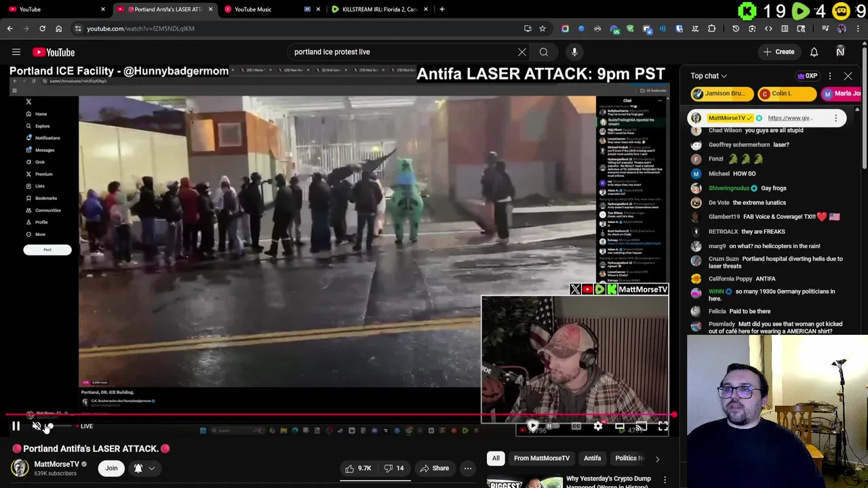Open player settings gear
Image resolution: width=868 pixels, height=488 pixels.
[597, 426]
